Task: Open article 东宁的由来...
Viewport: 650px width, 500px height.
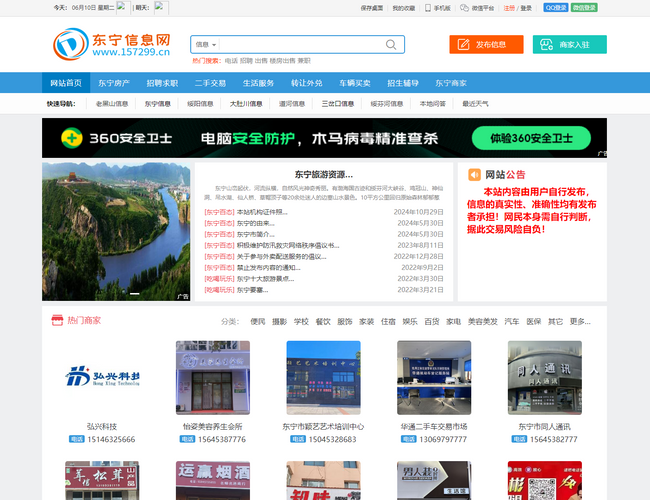Action: (x=255, y=223)
